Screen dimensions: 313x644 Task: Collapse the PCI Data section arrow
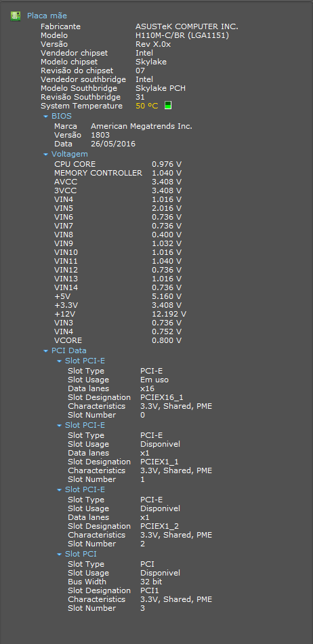(x=45, y=350)
